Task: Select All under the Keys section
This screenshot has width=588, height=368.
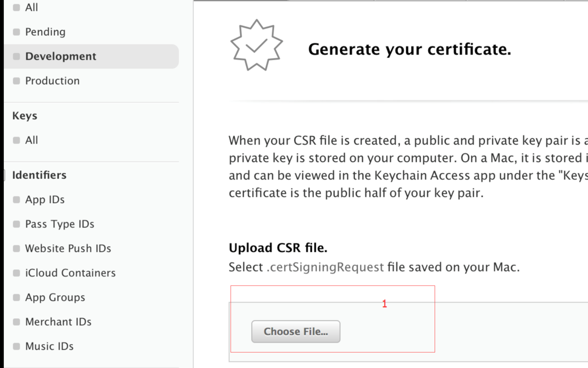Action: pos(31,140)
